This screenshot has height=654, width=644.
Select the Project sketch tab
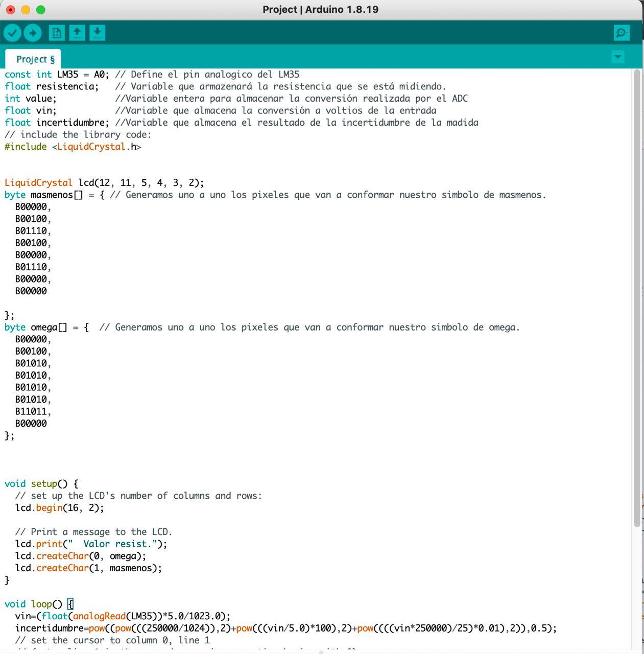click(x=33, y=59)
